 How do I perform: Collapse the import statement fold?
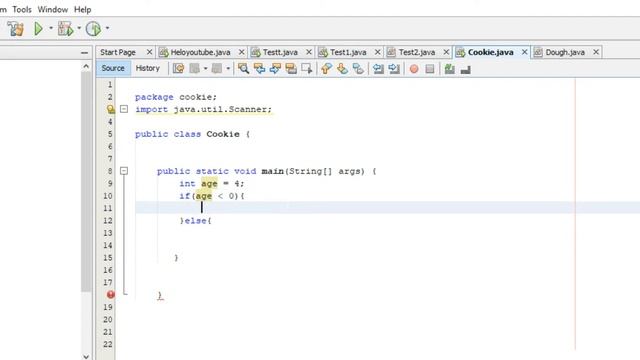(x=124, y=109)
